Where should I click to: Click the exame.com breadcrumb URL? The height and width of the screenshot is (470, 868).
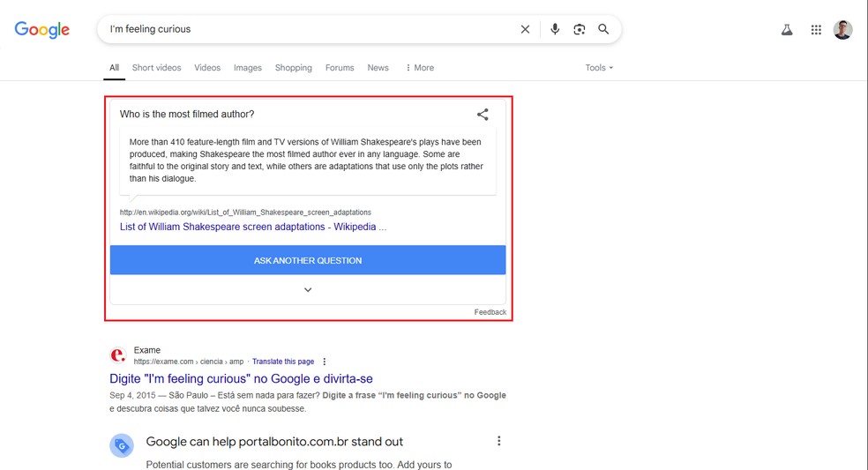pyautogui.click(x=188, y=362)
